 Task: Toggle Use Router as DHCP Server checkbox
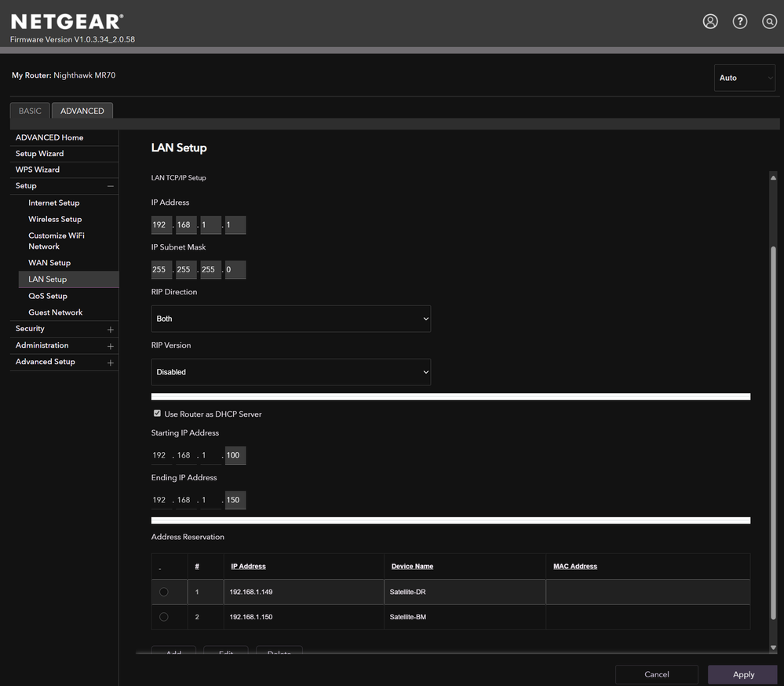coord(157,414)
